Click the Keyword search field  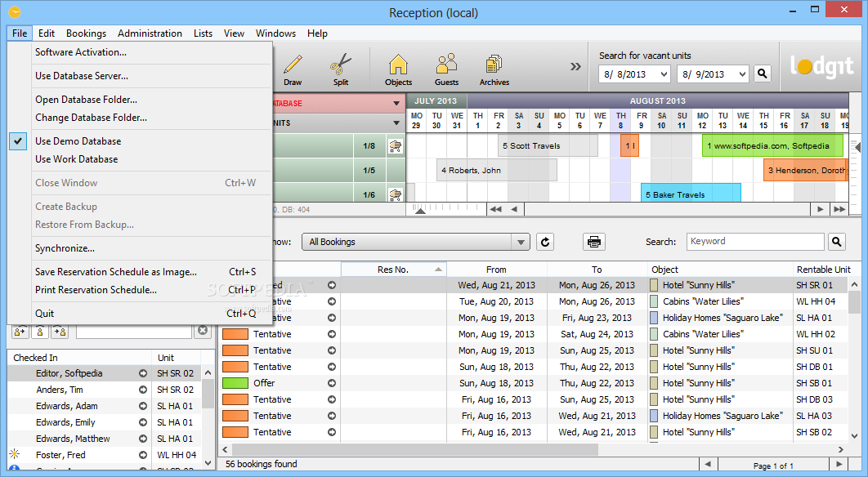[755, 241]
